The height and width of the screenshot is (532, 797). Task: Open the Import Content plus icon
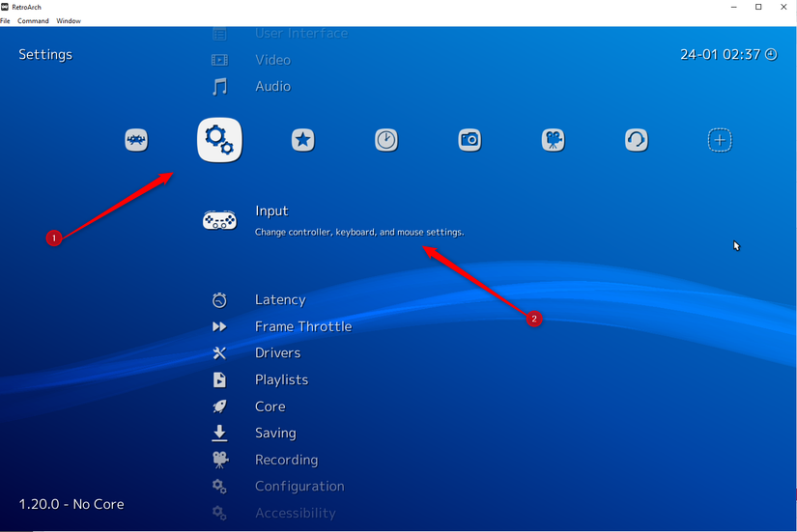pos(720,140)
